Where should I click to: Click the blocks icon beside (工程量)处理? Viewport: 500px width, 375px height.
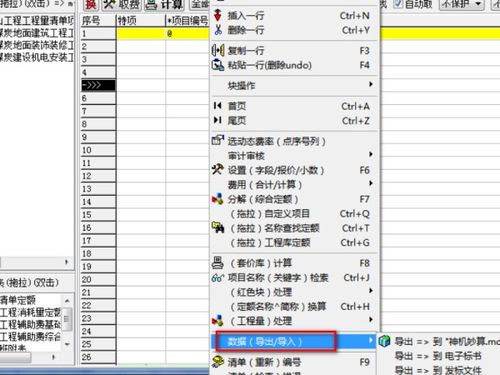(218, 321)
